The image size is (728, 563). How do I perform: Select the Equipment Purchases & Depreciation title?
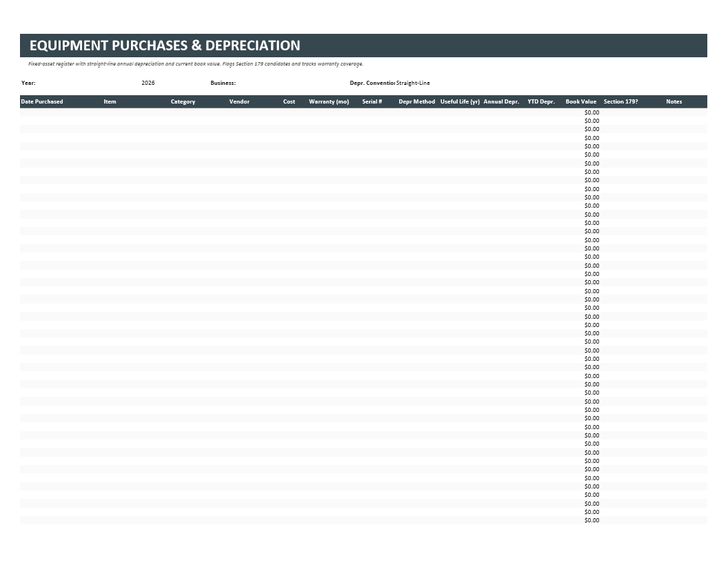point(165,46)
